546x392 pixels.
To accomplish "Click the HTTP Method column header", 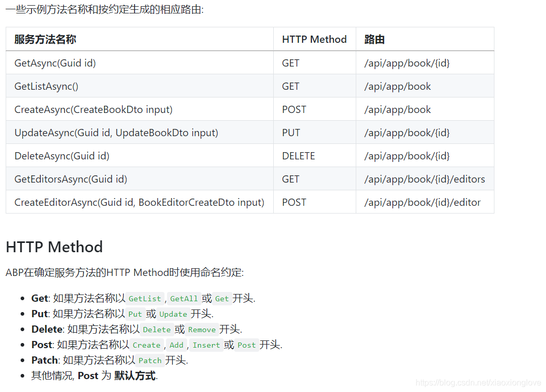I will coord(315,39).
